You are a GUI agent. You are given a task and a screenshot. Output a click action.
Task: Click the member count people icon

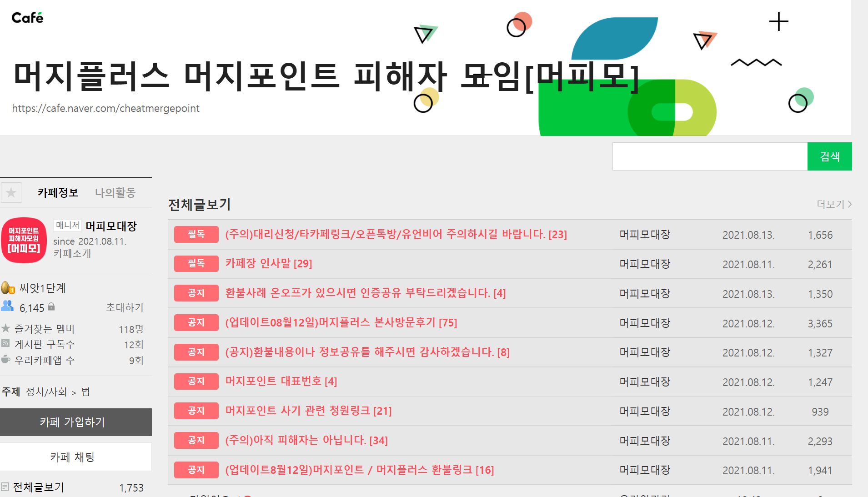coord(7,306)
